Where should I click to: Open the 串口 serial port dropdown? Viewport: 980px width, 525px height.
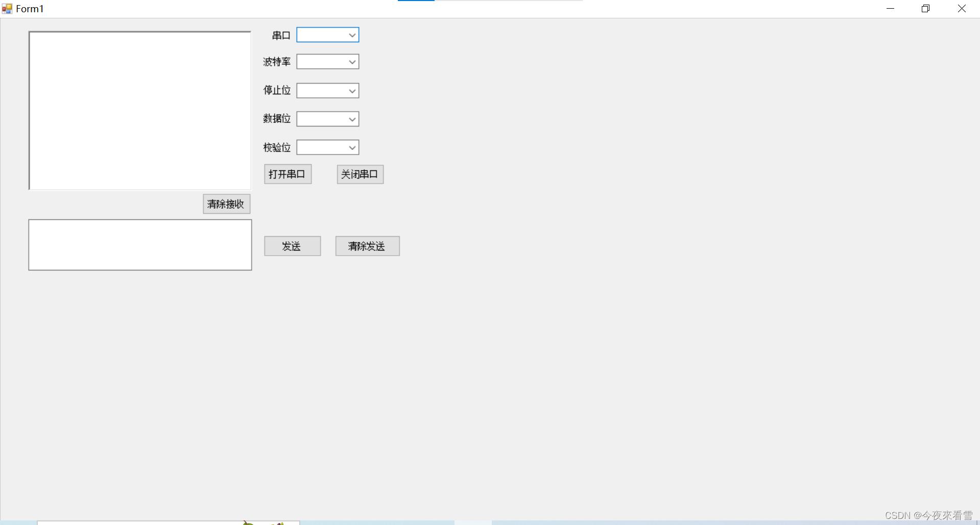[x=328, y=35]
